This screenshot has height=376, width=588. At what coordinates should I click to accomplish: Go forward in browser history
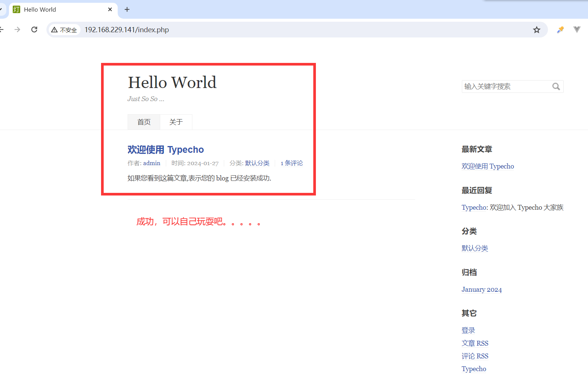point(17,30)
